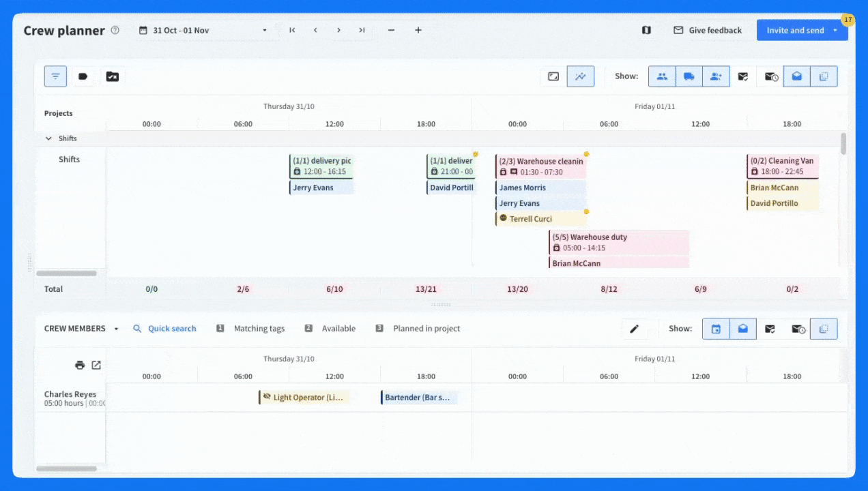Zoom out the timeline with minus

pyautogui.click(x=391, y=30)
